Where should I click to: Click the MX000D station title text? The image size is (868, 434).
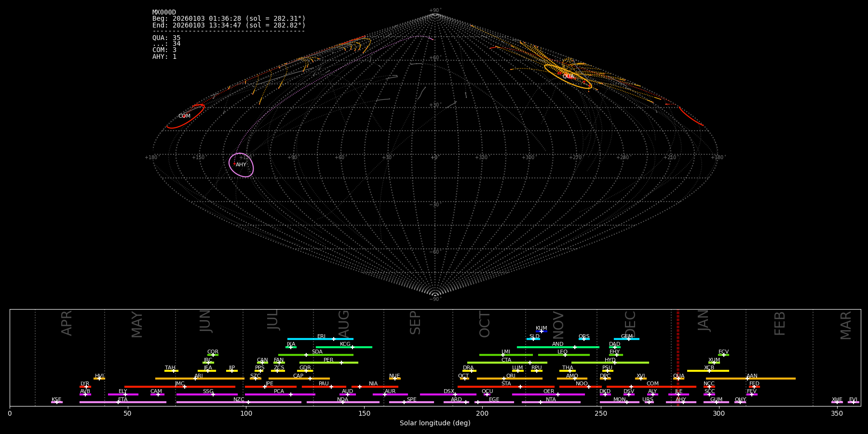tap(164, 13)
